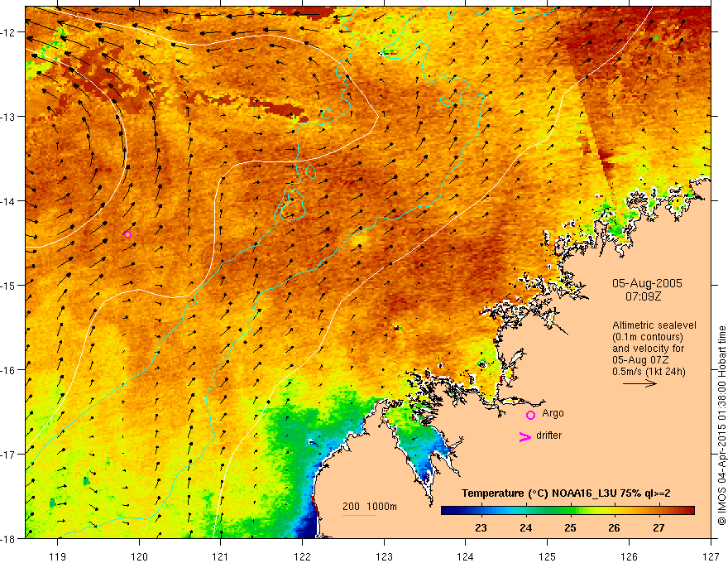Click latitude label -13 on the left axis

8,117
